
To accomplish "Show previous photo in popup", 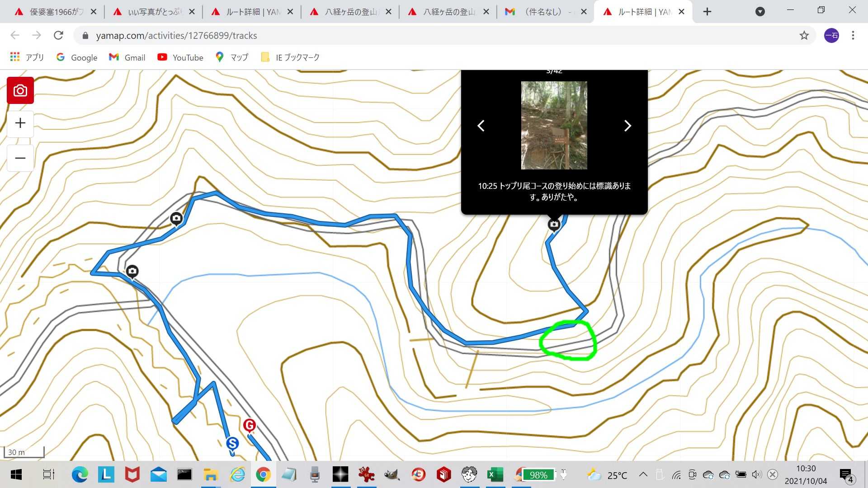I will pos(481,126).
